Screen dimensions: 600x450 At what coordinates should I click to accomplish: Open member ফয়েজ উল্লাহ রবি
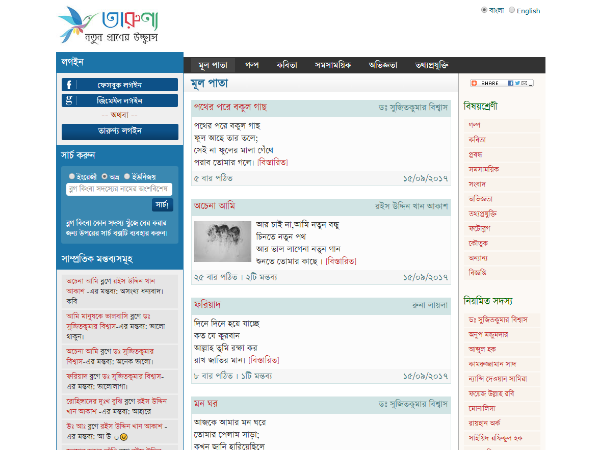tap(502, 393)
